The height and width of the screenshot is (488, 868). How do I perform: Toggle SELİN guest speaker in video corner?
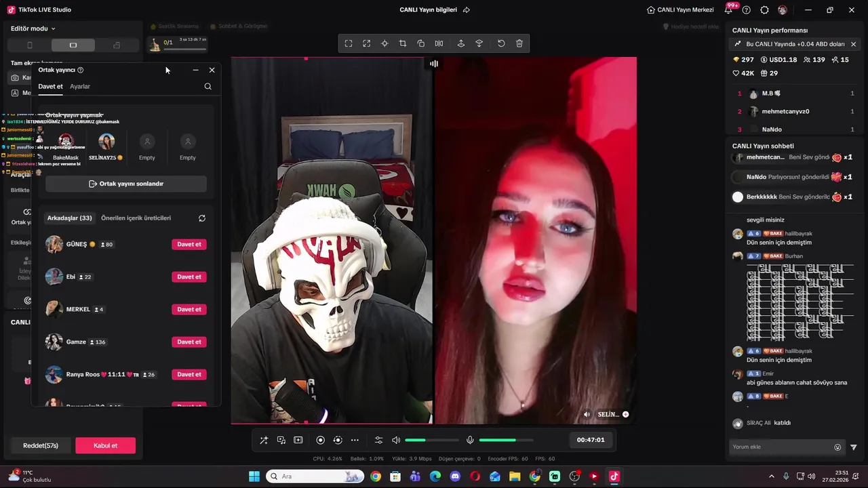tap(587, 414)
